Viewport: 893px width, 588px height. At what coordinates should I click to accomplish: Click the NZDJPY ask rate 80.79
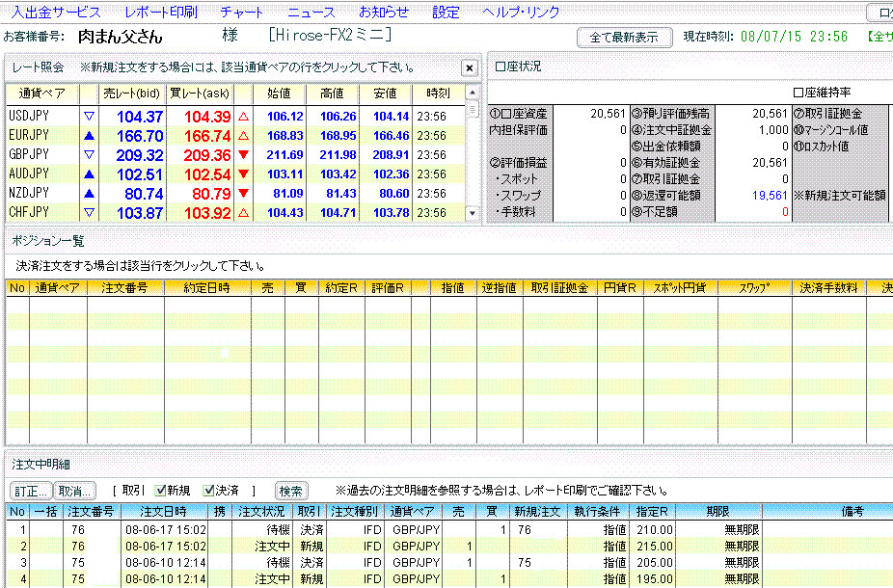click(x=211, y=194)
